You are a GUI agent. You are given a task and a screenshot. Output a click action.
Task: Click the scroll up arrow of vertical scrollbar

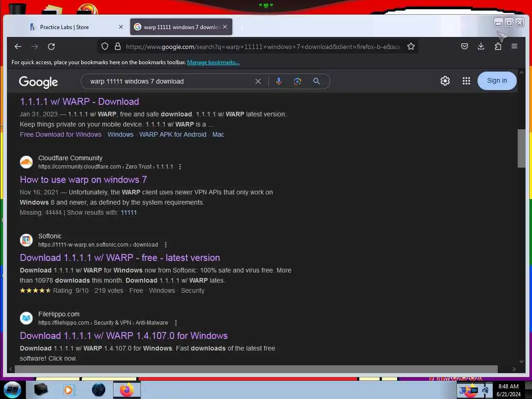click(521, 72)
